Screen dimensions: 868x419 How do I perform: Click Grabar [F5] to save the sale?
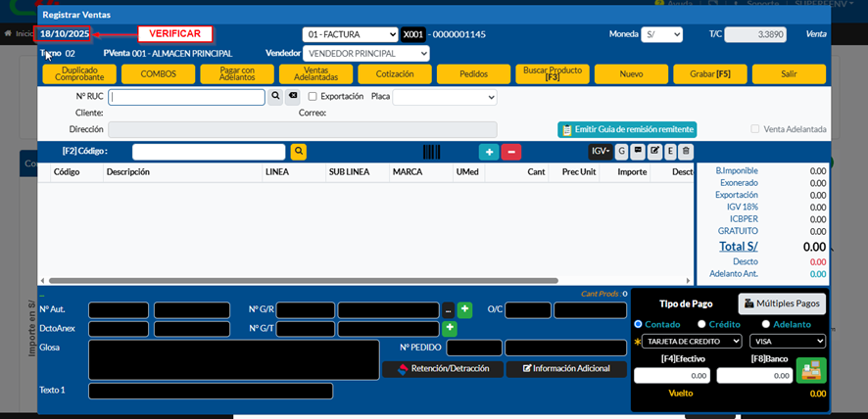(709, 74)
